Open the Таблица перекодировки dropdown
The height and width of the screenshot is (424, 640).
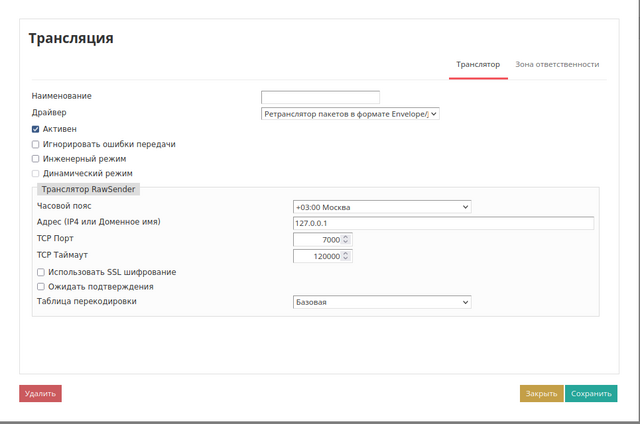[x=381, y=302]
